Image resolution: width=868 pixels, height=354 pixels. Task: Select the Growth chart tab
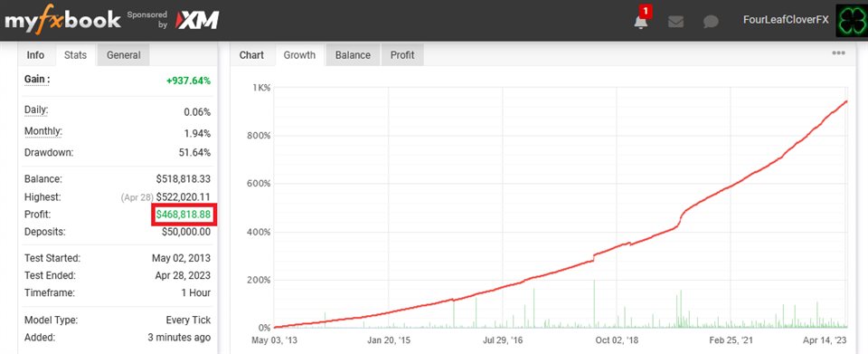299,55
